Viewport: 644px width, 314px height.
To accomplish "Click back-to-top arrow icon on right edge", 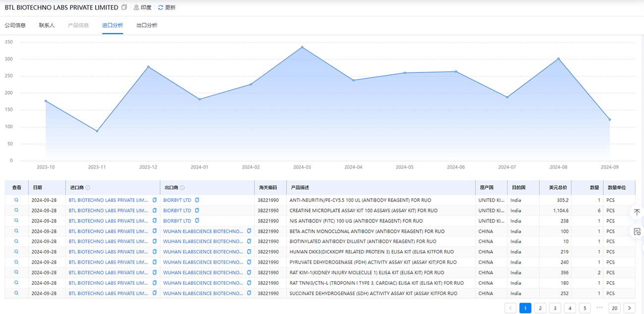I will click(x=637, y=212).
